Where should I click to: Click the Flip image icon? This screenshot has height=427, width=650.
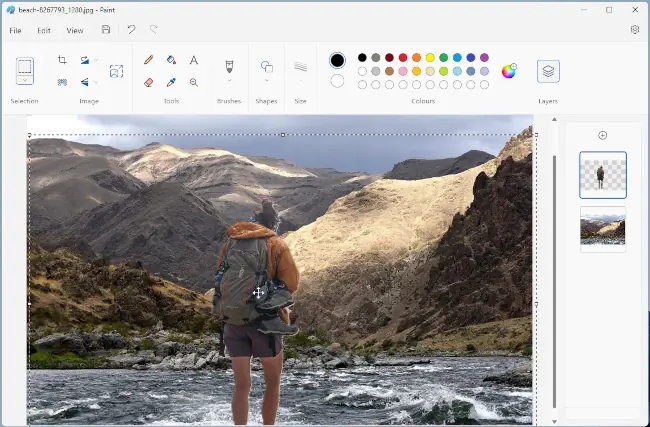[x=85, y=82]
